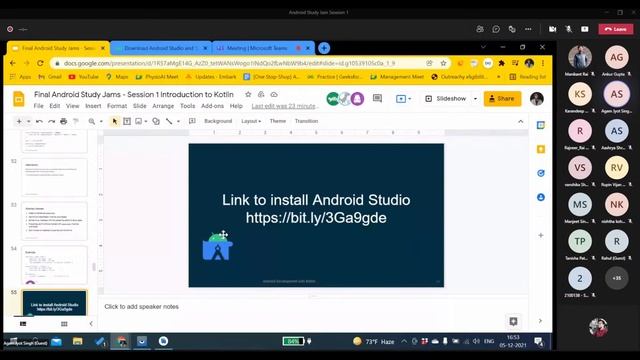Screen dimensions: 640x360
Task: Check cloud save status icon
Action: click(274, 94)
